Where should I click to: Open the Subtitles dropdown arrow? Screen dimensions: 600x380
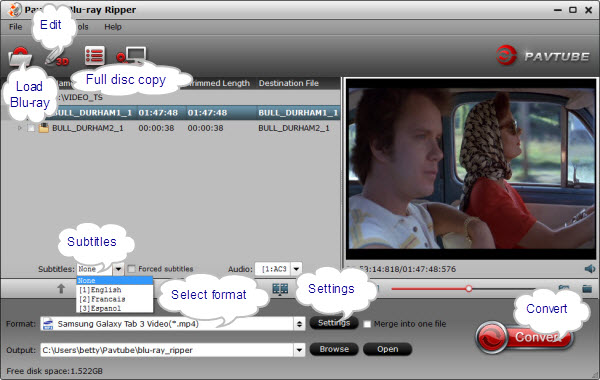tap(118, 269)
